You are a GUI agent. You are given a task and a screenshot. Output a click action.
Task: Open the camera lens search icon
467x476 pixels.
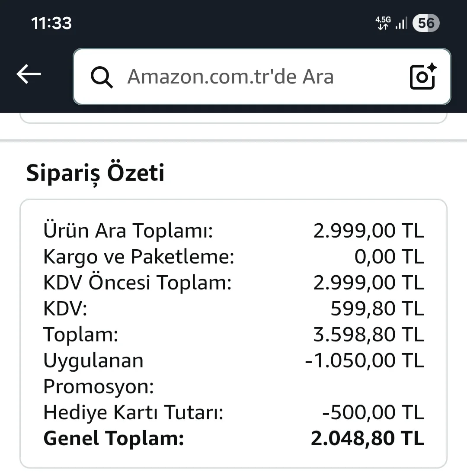(423, 76)
